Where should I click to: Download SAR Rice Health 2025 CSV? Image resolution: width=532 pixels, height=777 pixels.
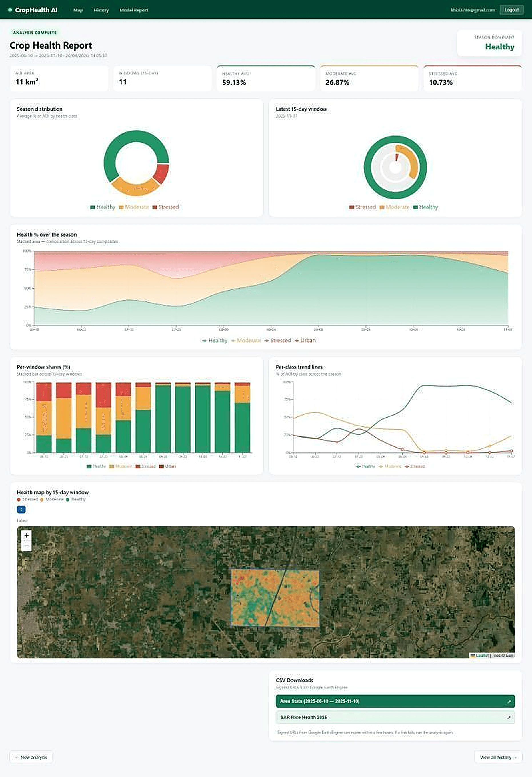395,718
